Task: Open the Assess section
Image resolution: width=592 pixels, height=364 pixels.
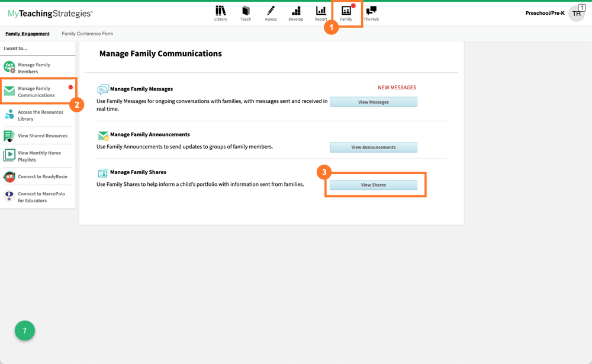Action: point(271,12)
